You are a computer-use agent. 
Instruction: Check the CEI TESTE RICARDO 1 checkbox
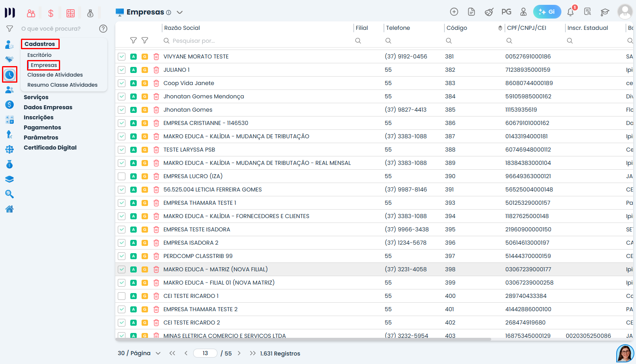click(121, 296)
